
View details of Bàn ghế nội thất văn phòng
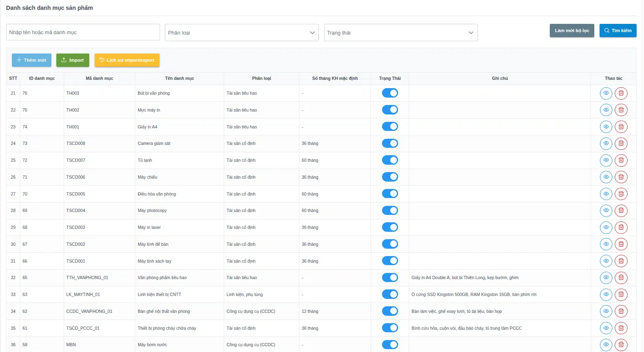click(606, 311)
